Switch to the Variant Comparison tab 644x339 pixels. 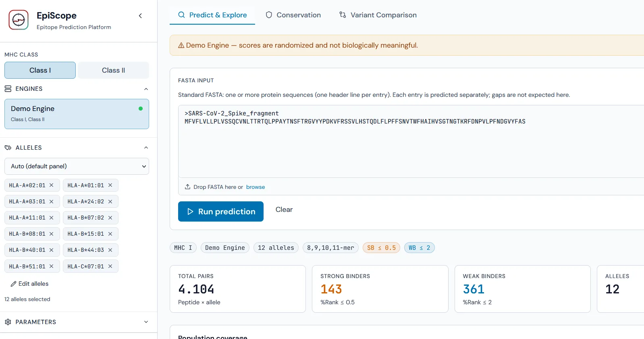(x=378, y=15)
